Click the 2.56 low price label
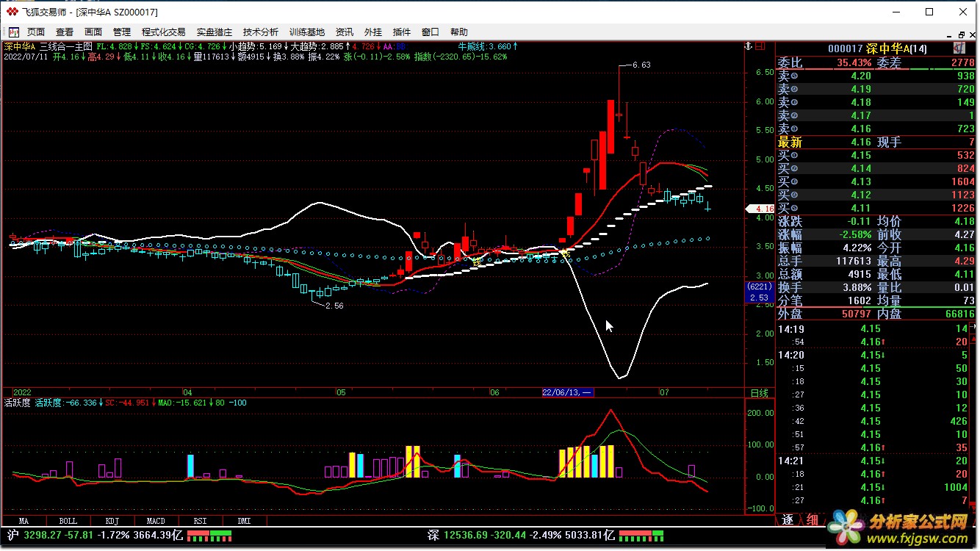The width and height of the screenshot is (980, 551). [x=334, y=306]
